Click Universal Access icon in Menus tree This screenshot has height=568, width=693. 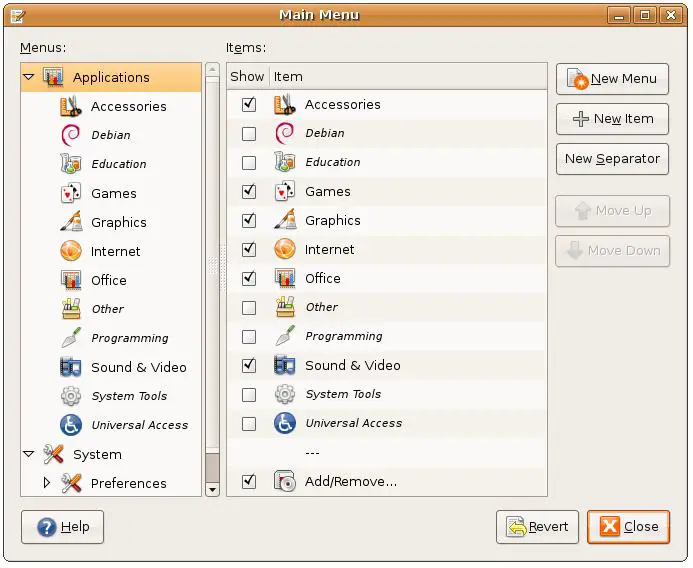(71, 425)
